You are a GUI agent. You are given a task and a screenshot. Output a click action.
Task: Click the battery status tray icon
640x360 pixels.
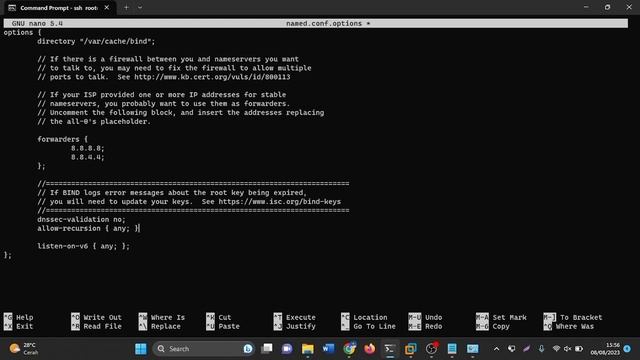click(x=579, y=349)
